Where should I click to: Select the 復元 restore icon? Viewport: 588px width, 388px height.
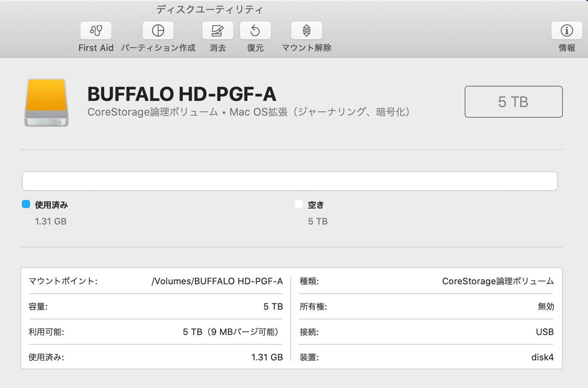point(255,31)
